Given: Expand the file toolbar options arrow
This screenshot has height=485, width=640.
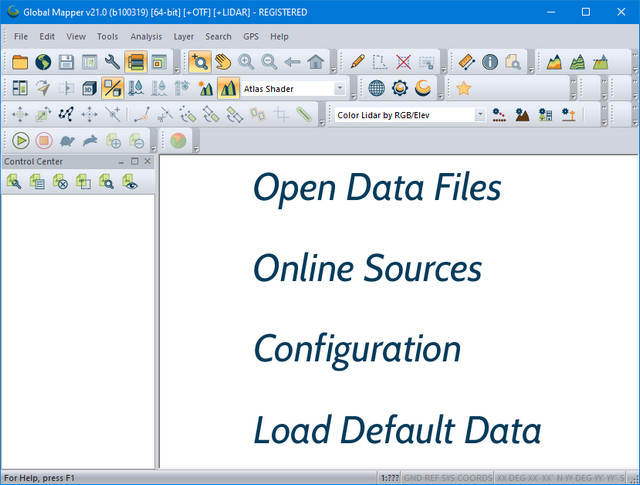Looking at the screenshot, I should (x=176, y=69).
